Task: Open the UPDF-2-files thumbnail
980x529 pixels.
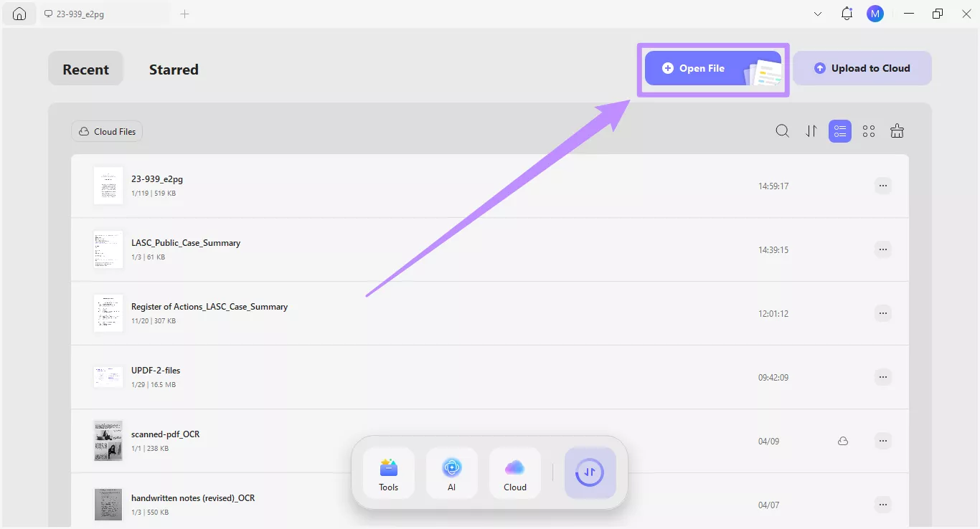Action: point(108,377)
